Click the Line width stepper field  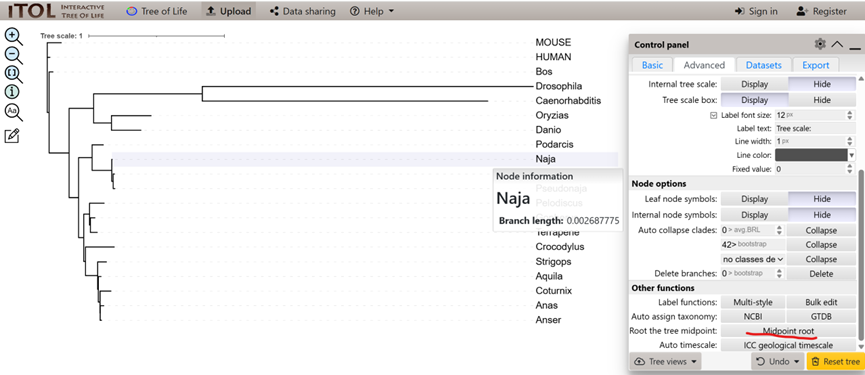[x=815, y=142]
